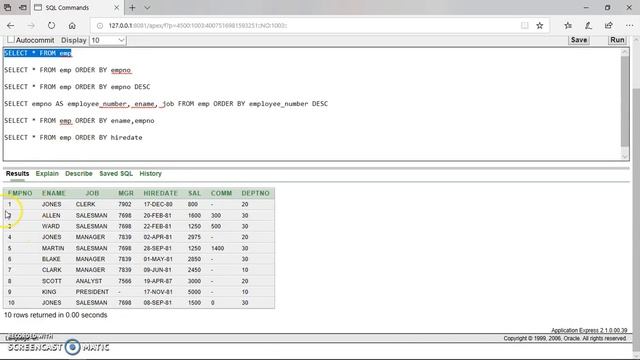Click the KING name cell

point(49,292)
